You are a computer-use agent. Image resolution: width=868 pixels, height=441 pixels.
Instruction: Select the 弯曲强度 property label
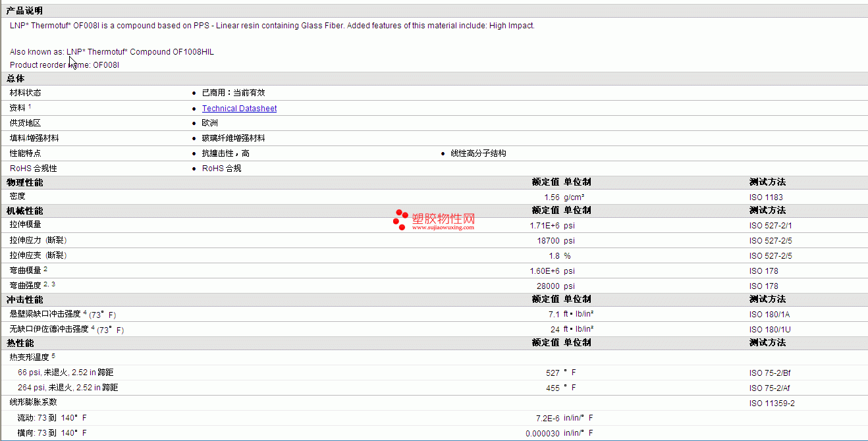(25, 286)
